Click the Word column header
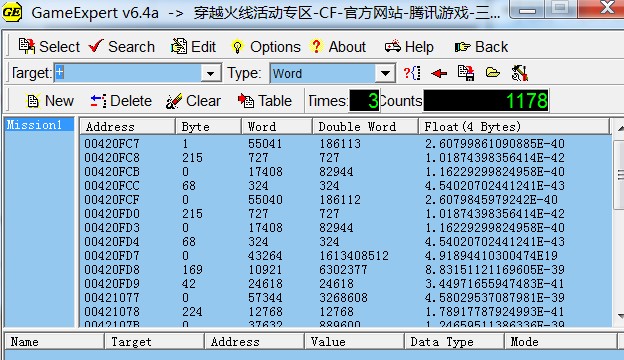The width and height of the screenshot is (624, 360). coord(277,127)
